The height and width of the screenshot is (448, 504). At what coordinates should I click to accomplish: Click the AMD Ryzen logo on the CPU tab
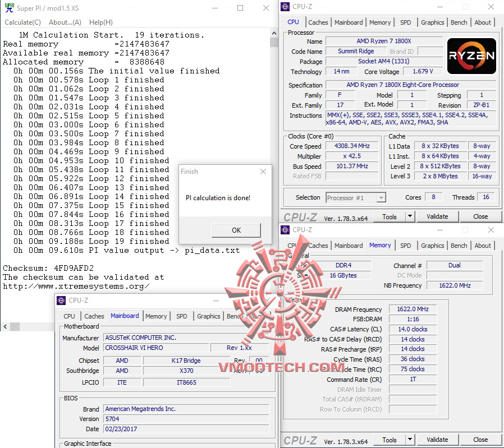pos(471,56)
